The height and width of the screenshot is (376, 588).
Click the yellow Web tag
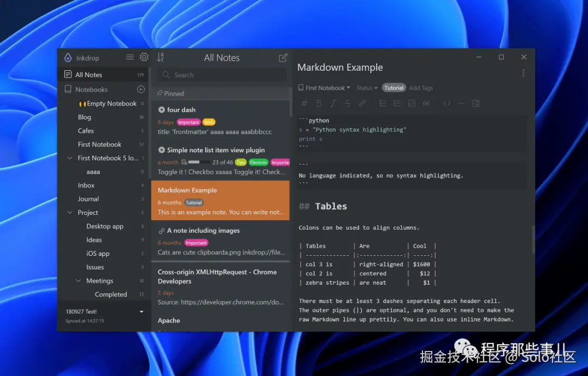(209, 122)
